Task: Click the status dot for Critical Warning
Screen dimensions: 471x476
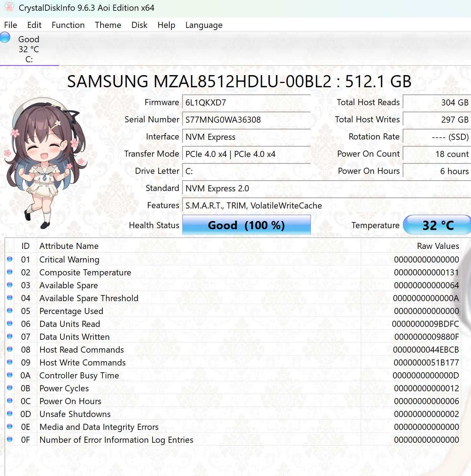Action: coord(10,259)
